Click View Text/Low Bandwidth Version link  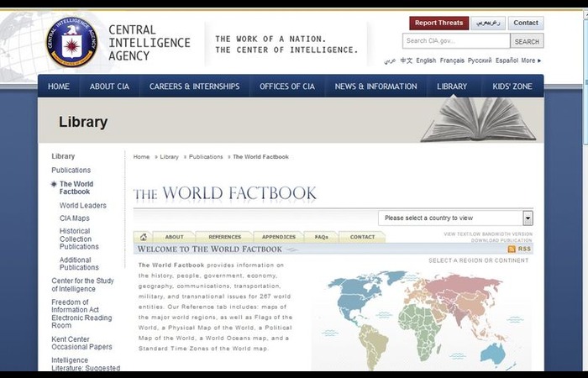coord(488,234)
